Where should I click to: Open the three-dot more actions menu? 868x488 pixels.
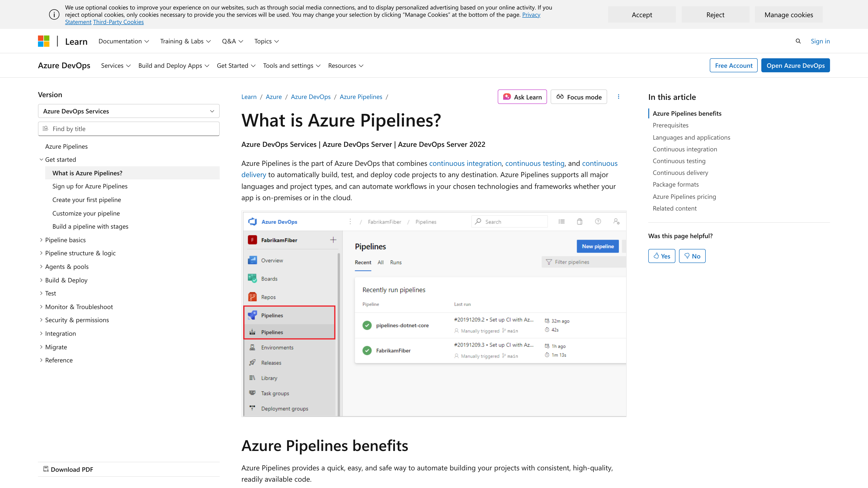pos(618,97)
